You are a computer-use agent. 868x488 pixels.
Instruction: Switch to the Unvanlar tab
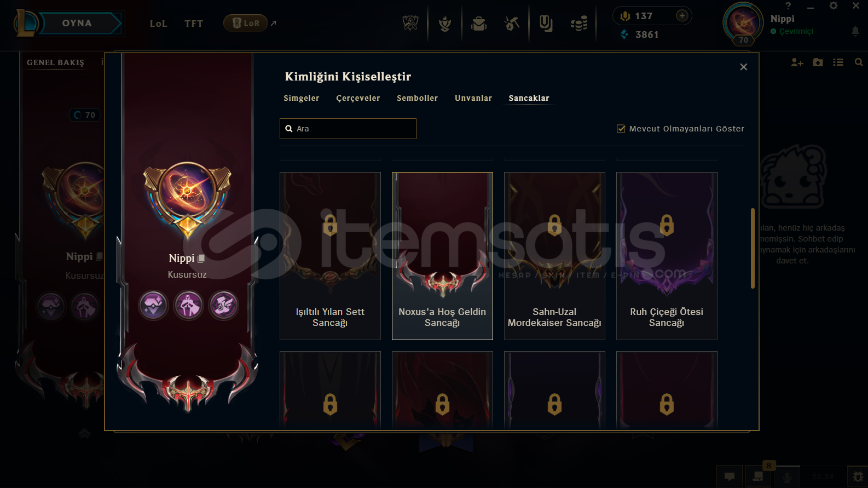[473, 98]
